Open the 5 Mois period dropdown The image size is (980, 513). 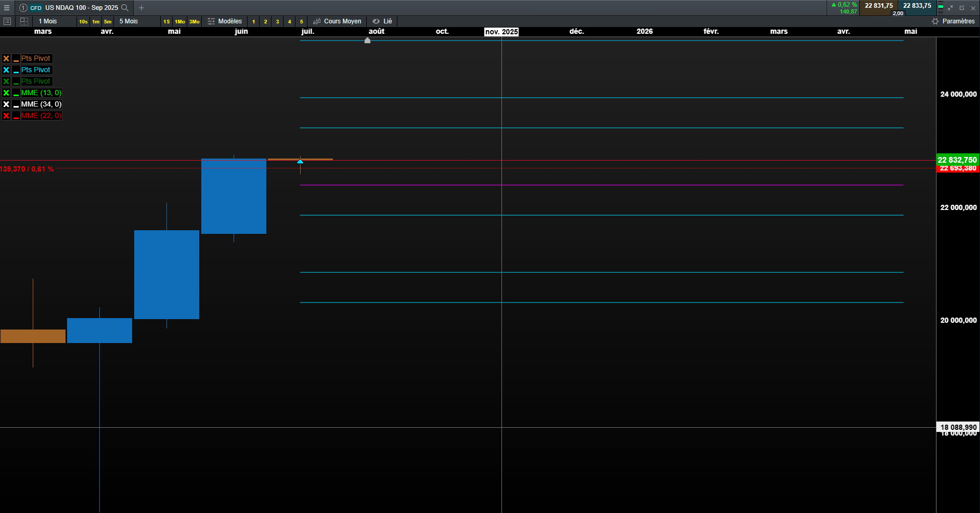coord(137,21)
